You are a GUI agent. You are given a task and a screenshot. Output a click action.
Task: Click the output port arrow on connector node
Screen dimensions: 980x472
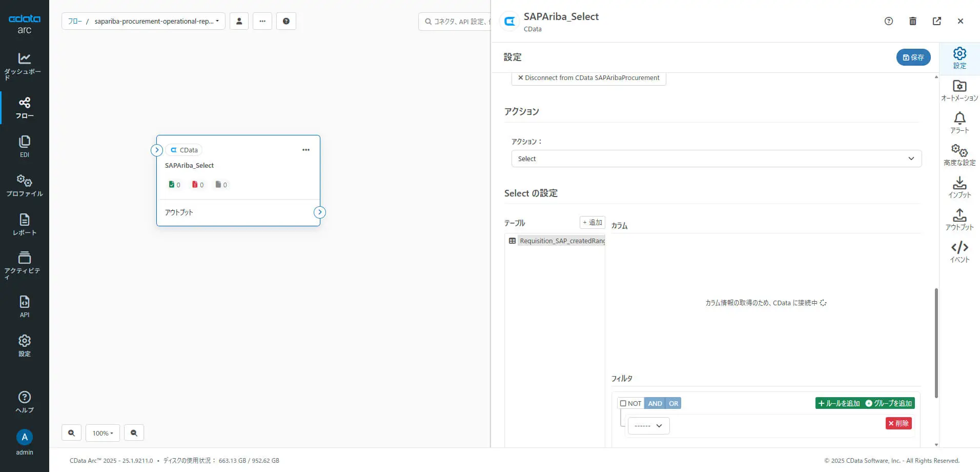click(x=320, y=212)
